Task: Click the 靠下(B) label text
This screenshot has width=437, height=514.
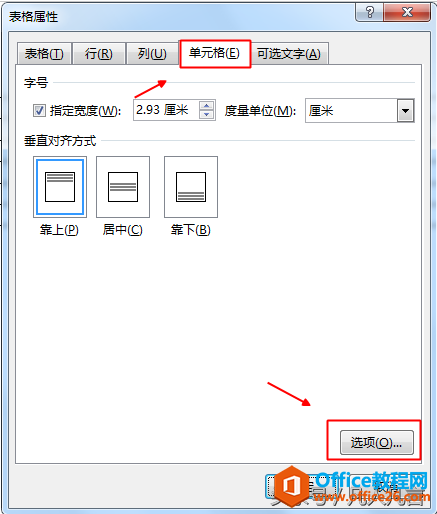Action: coord(191,230)
